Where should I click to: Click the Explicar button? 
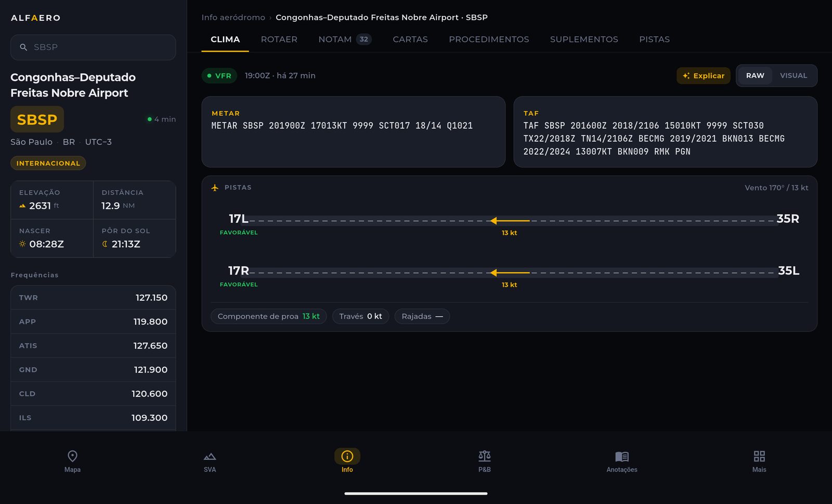[704, 75]
